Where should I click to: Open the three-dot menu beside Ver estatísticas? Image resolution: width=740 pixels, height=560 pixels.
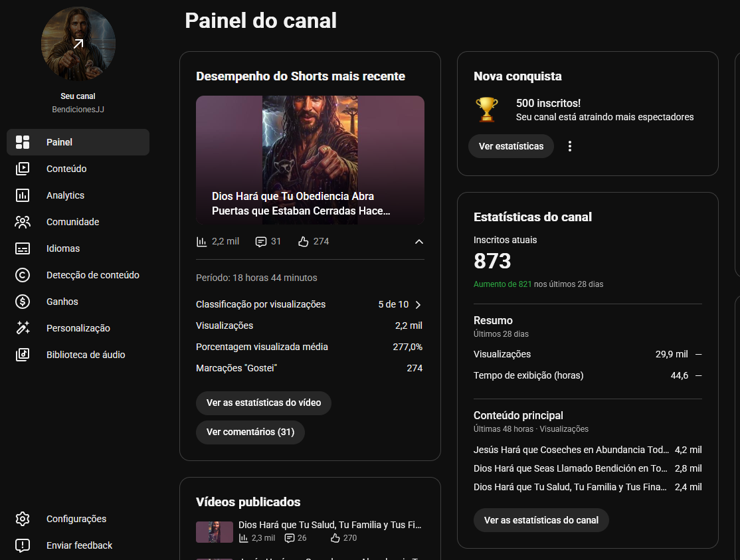click(570, 146)
